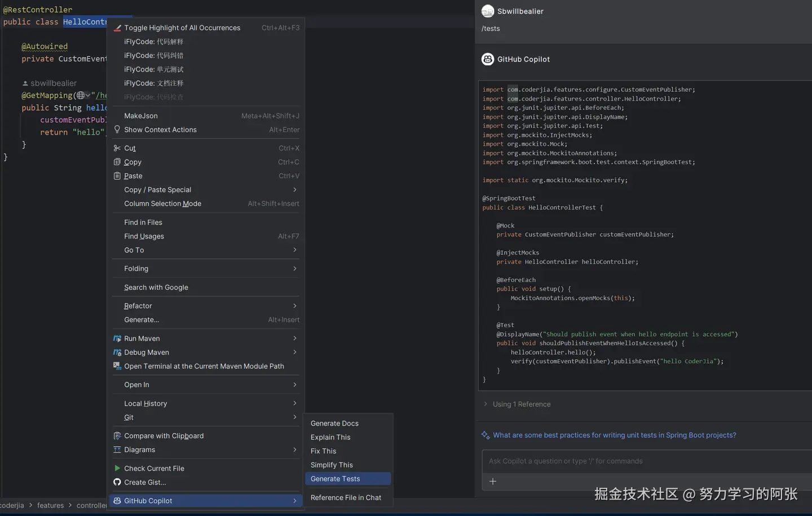Click the Compare with Clipboard icon
Viewport: 812px width, 516px height.
tap(117, 436)
